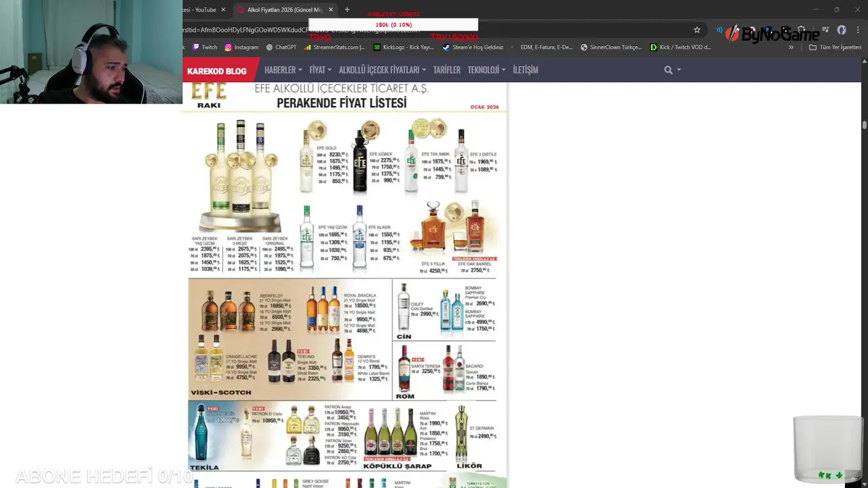Open the İLETİŞİM page
The image size is (868, 488).
pos(526,70)
